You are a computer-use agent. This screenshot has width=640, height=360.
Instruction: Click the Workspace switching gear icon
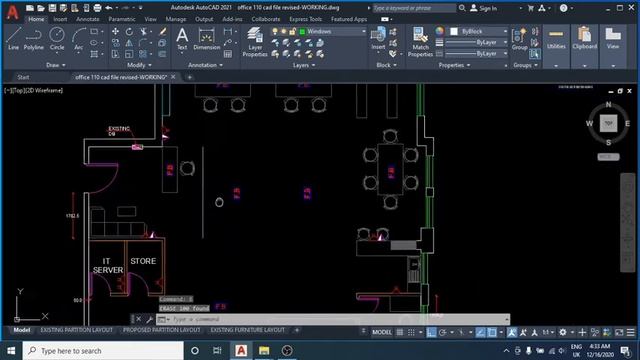tap(563, 333)
